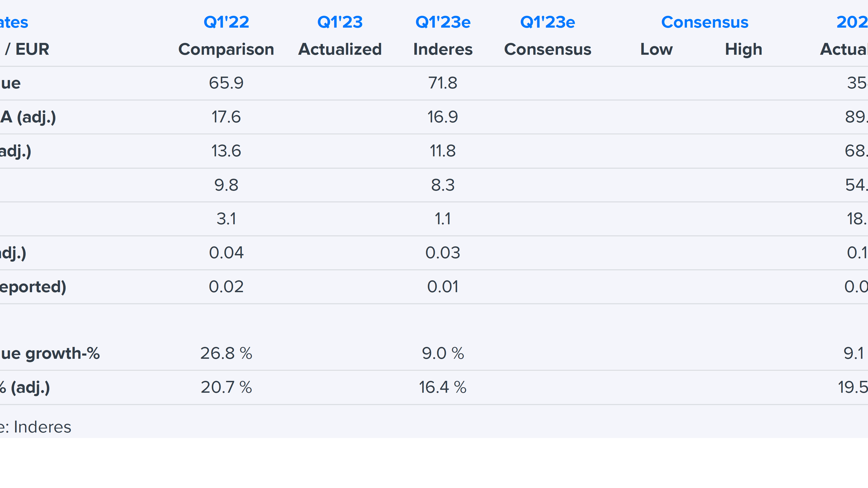Click the High column subheader

point(743,49)
